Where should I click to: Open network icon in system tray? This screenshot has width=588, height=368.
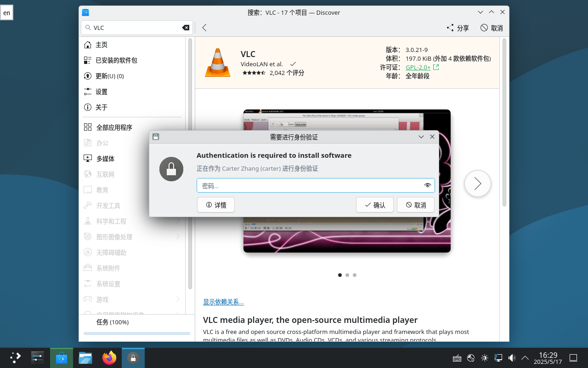[x=498, y=358]
